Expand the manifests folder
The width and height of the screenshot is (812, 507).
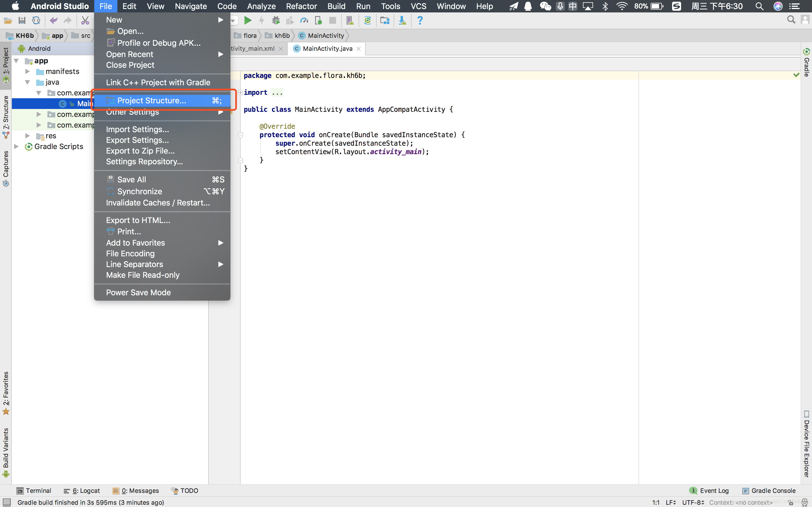coord(27,71)
